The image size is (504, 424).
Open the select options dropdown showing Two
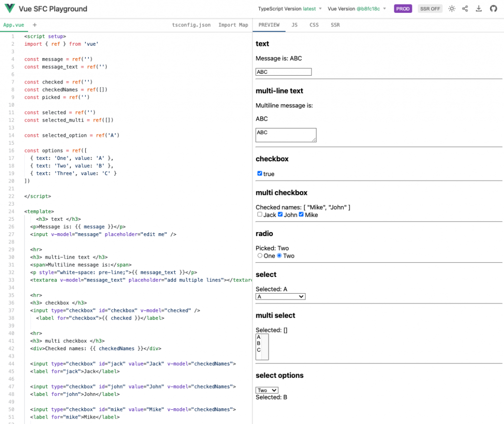click(267, 390)
